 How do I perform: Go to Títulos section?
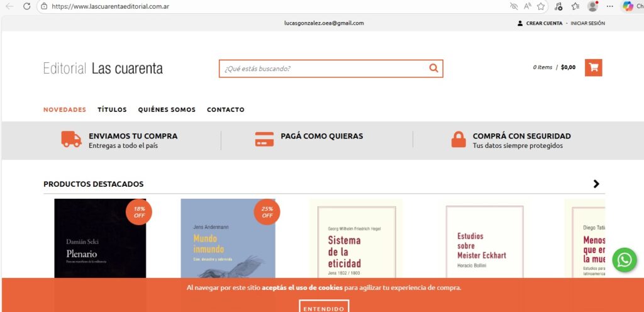coord(112,109)
